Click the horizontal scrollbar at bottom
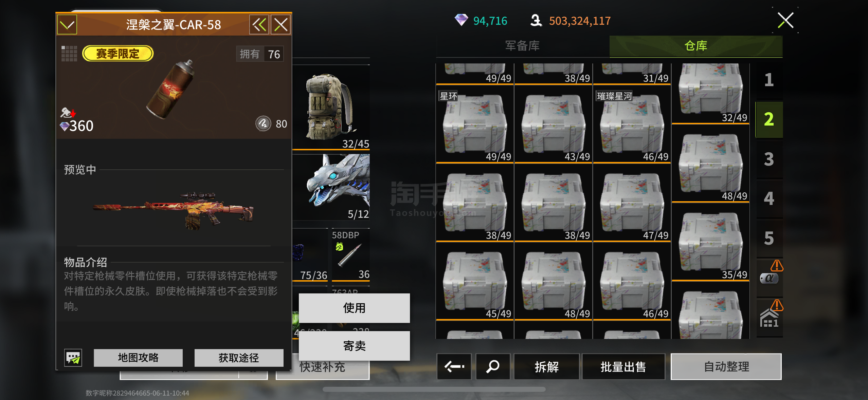 point(434,389)
